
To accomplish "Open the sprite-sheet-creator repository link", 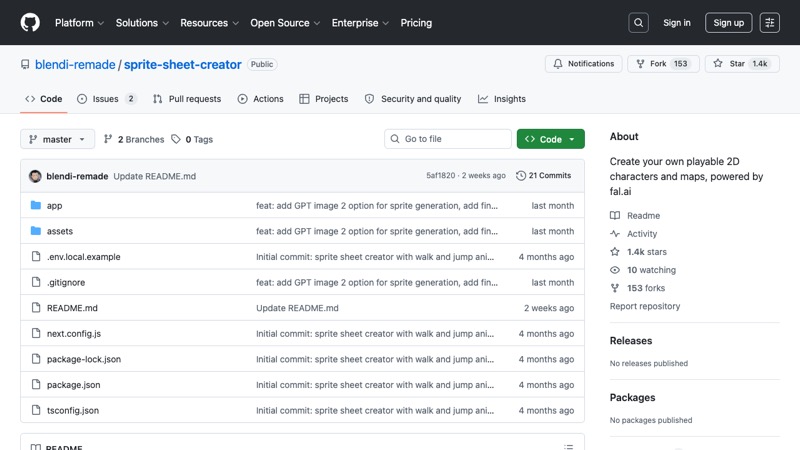I will coord(183,64).
